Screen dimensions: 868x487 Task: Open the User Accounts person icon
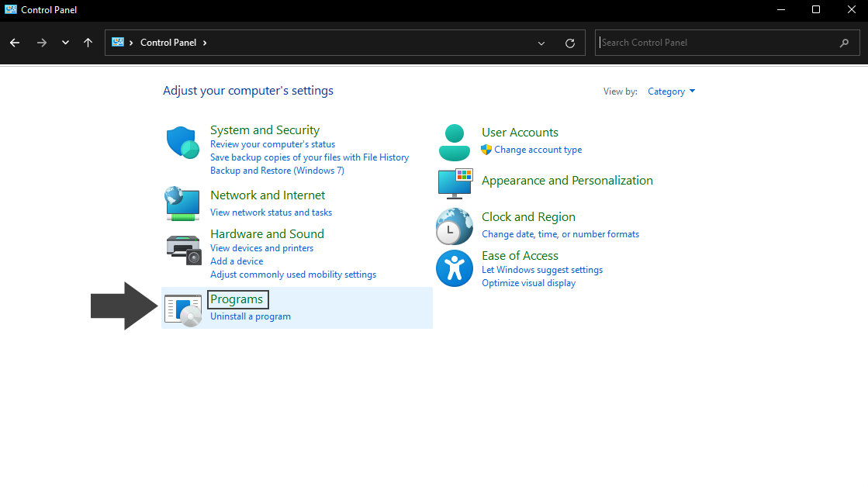[455, 143]
